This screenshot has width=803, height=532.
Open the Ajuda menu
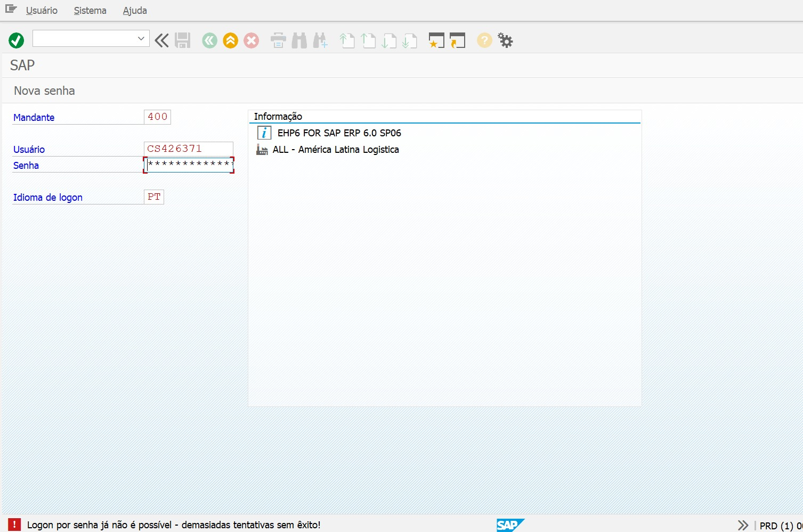(135, 11)
